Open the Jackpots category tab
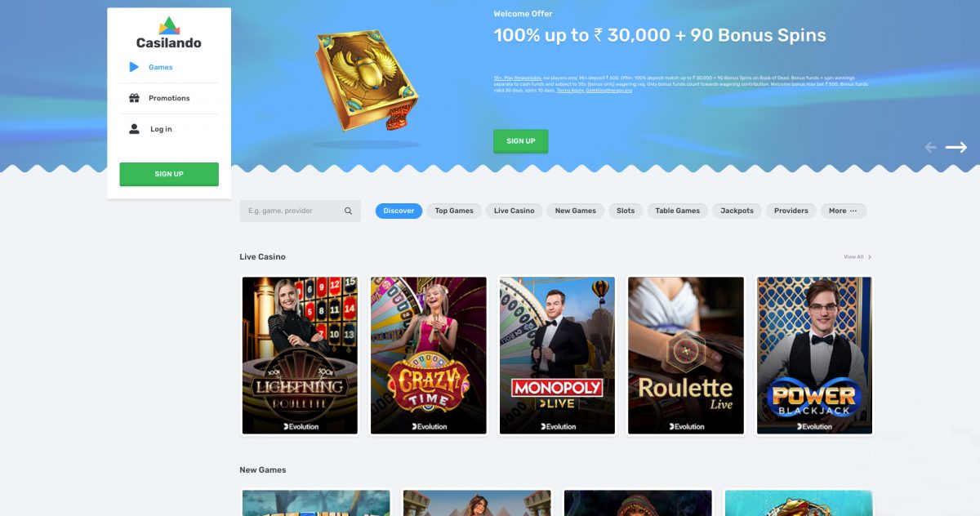The height and width of the screenshot is (516, 980). [737, 211]
